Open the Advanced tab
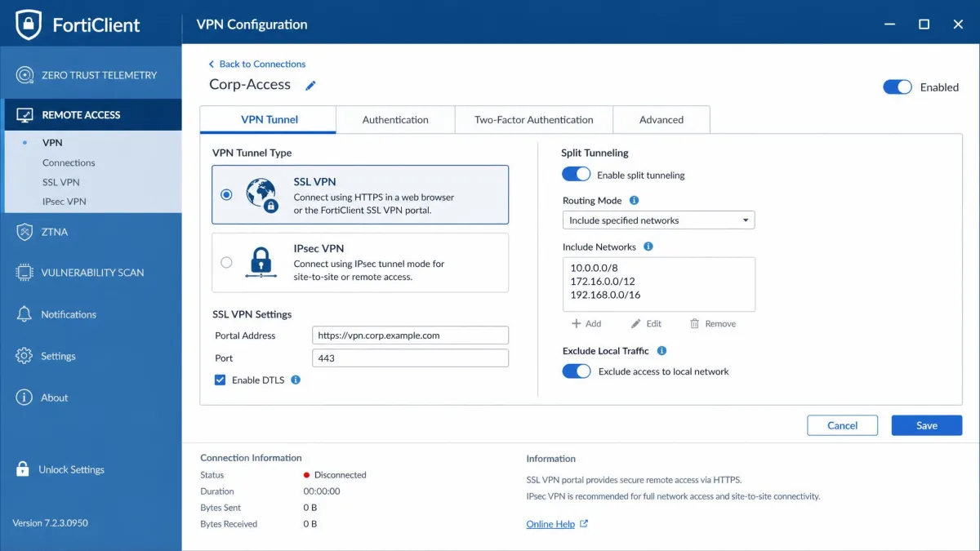 (x=661, y=119)
